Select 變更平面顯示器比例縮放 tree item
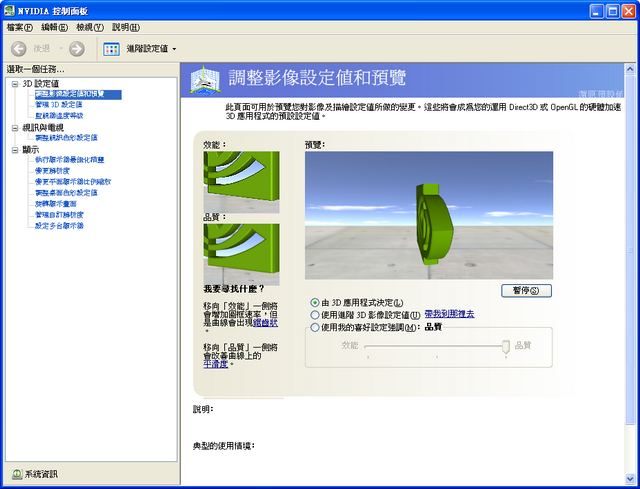This screenshot has width=640, height=489. click(x=73, y=182)
